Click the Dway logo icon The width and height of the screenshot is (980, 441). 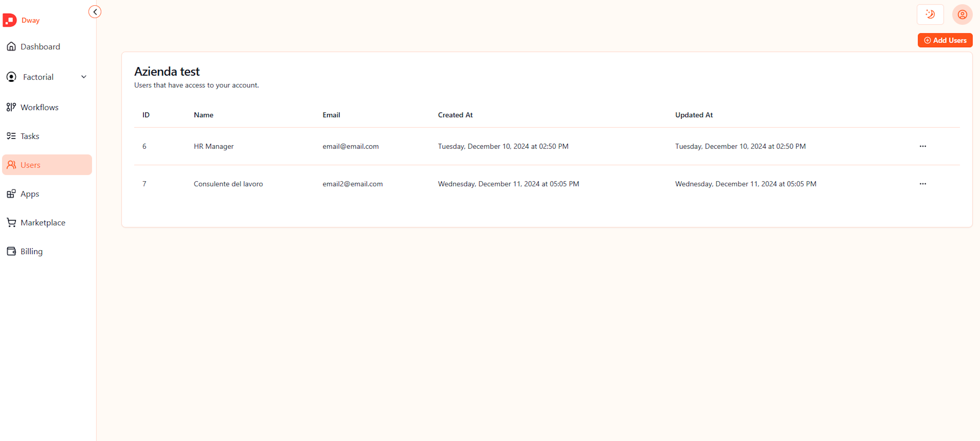coord(9,20)
